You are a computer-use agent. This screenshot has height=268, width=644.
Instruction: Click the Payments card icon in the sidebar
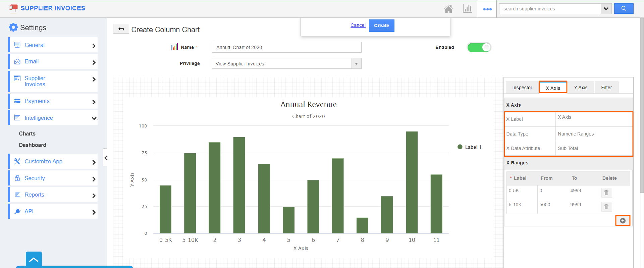pos(17,101)
